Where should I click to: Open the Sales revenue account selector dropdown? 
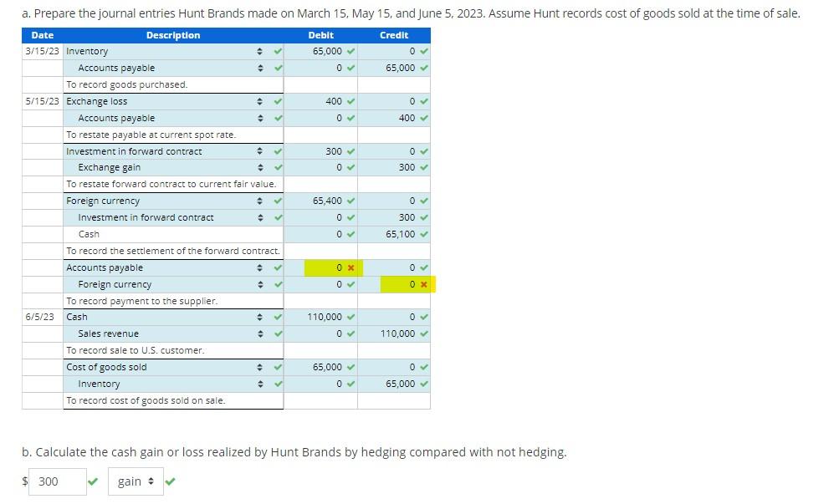(x=262, y=333)
